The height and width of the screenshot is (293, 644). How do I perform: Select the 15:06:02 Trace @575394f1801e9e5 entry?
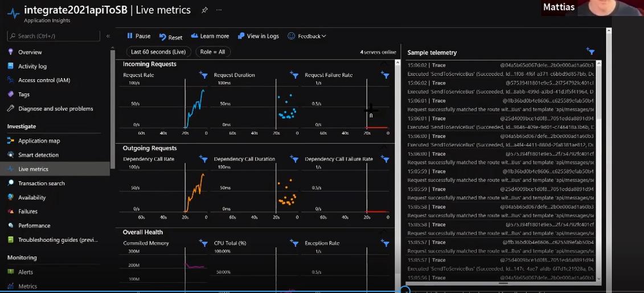tap(500, 87)
